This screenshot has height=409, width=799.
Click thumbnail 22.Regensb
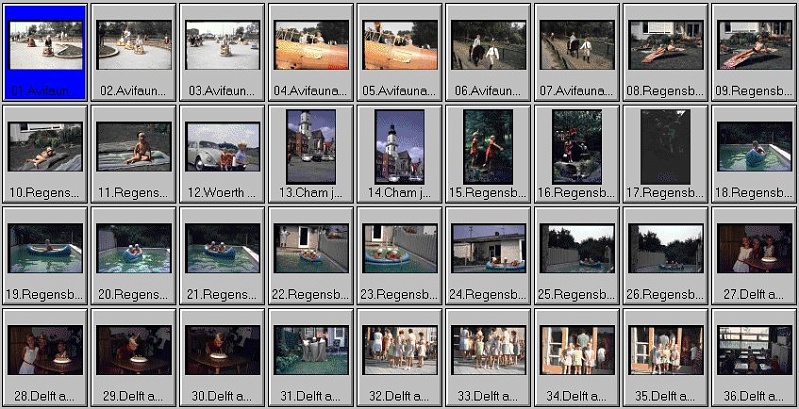(311, 249)
